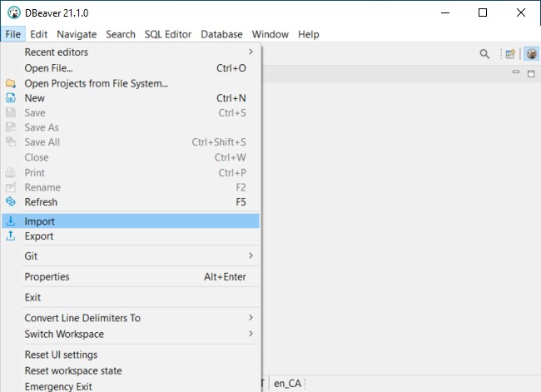541x392 pixels.
Task: Click the Import download arrow icon
Action: click(11, 221)
